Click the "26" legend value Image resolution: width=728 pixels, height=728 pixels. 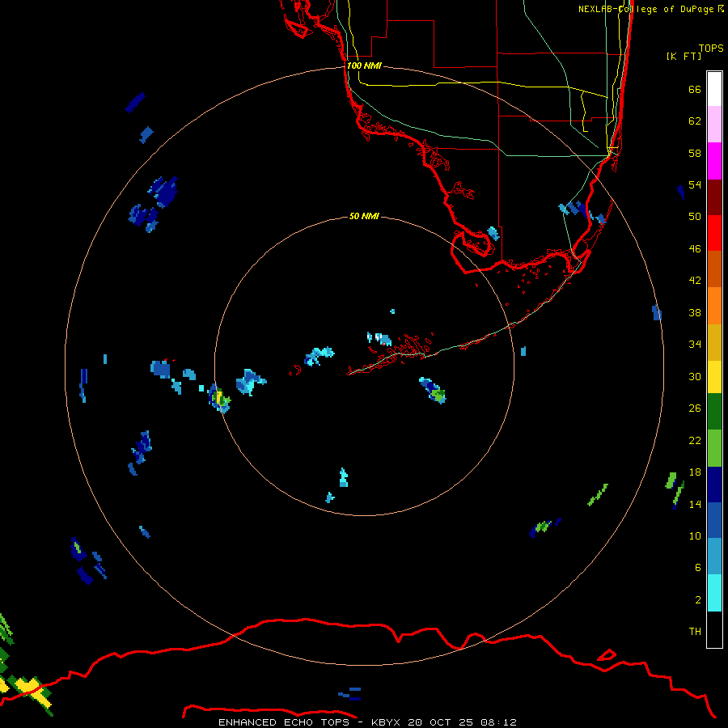tap(695, 408)
